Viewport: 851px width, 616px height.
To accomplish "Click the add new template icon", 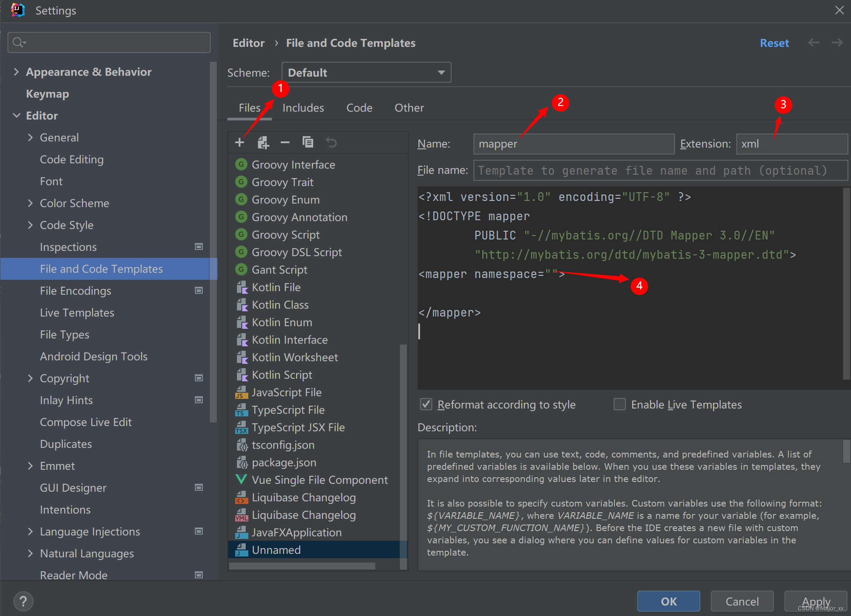I will pyautogui.click(x=239, y=143).
